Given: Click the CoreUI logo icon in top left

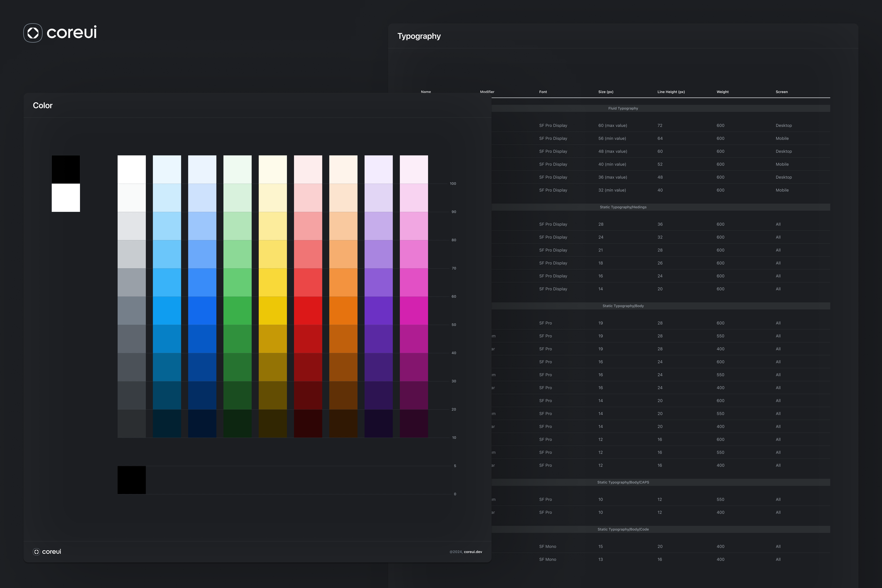Looking at the screenshot, I should 33,33.
